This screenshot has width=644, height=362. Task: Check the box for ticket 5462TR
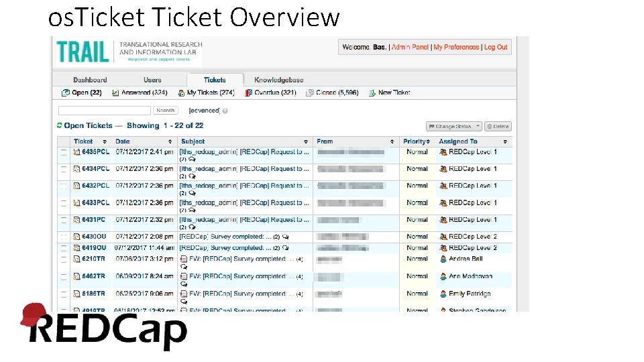tap(64, 277)
